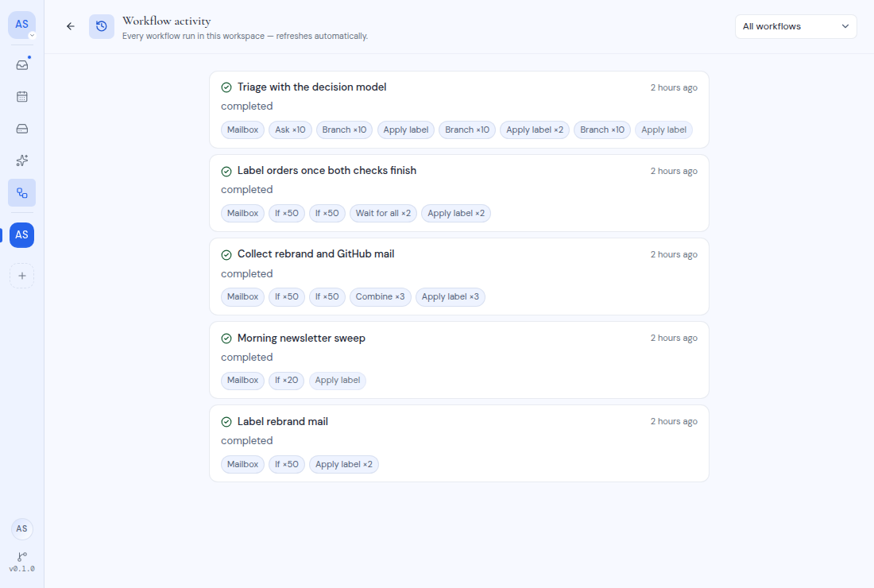The height and width of the screenshot is (588, 874).
Task: Click the Apply label ×3 chip
Action: pos(451,297)
